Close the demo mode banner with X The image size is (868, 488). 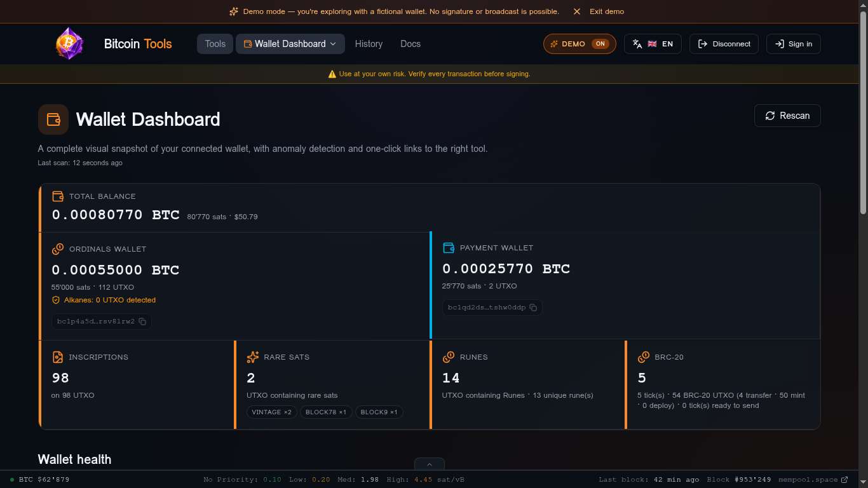coord(577,11)
